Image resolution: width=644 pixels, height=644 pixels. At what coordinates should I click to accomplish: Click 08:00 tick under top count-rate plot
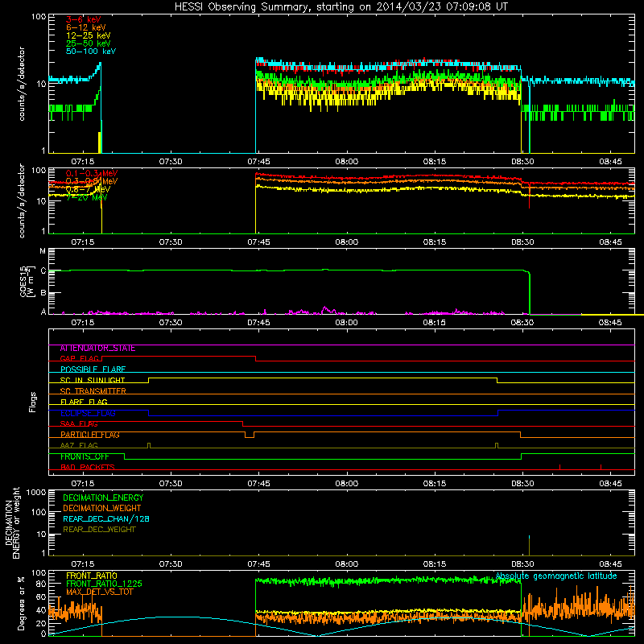click(x=347, y=162)
